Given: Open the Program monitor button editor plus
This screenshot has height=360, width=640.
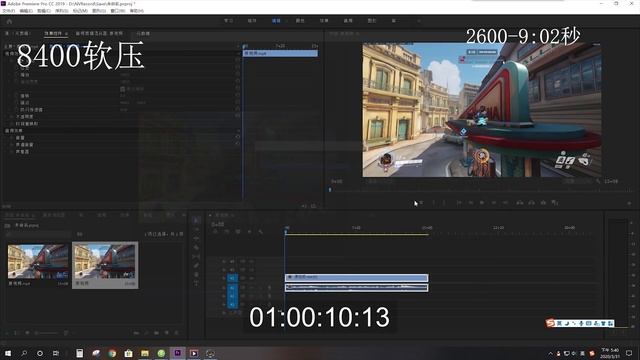Looking at the screenshot, I should click(629, 203).
